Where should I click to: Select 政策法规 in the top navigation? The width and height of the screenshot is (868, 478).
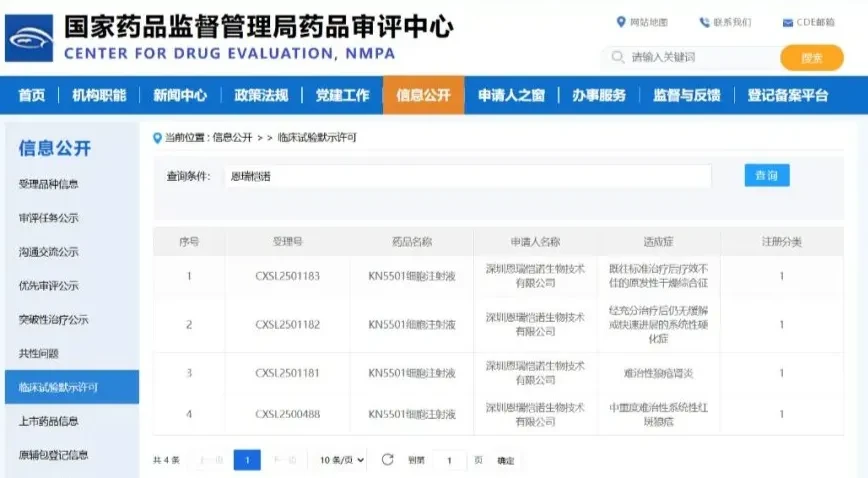point(261,95)
